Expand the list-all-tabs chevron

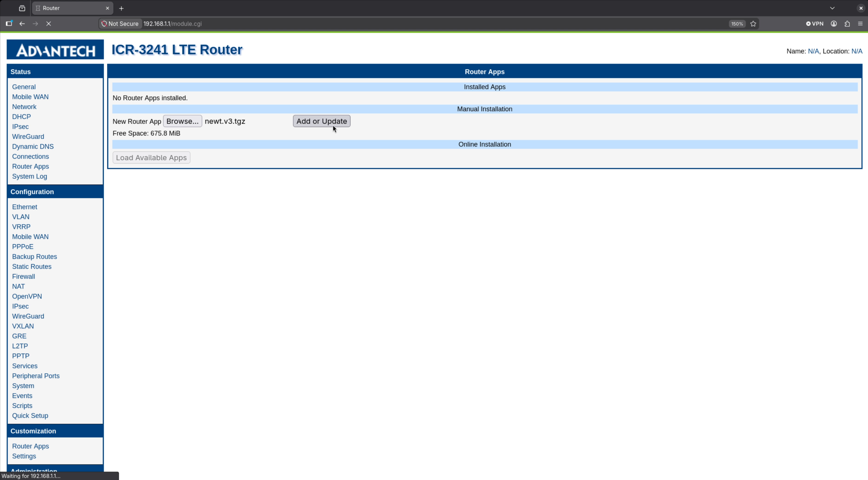point(832,8)
